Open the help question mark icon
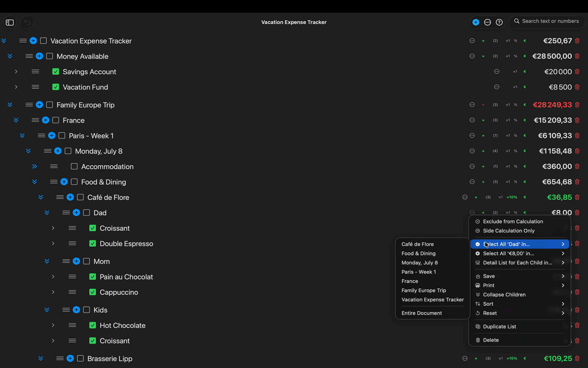The height and width of the screenshot is (368, 588). point(499,22)
